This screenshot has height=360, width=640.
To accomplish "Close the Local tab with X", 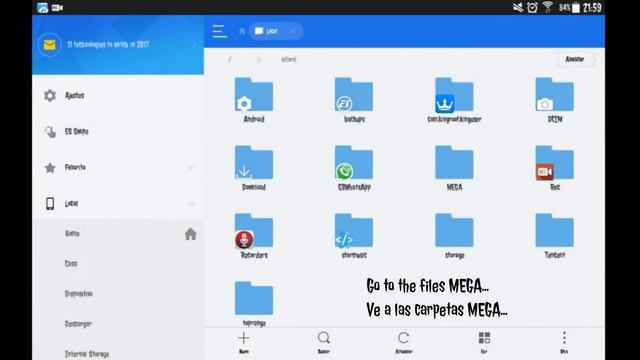I will pyautogui.click(x=293, y=31).
